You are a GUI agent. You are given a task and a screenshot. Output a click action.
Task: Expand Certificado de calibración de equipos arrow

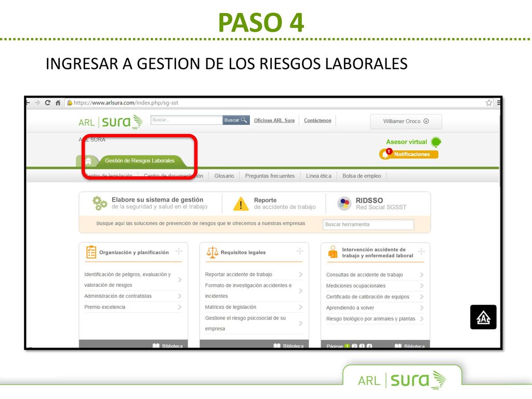421,297
